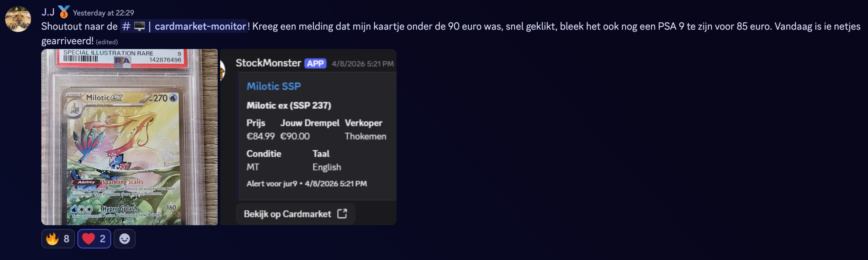This screenshot has width=868, height=260.
Task: Open the cardmarket-monitor channel mention
Action: (x=200, y=26)
